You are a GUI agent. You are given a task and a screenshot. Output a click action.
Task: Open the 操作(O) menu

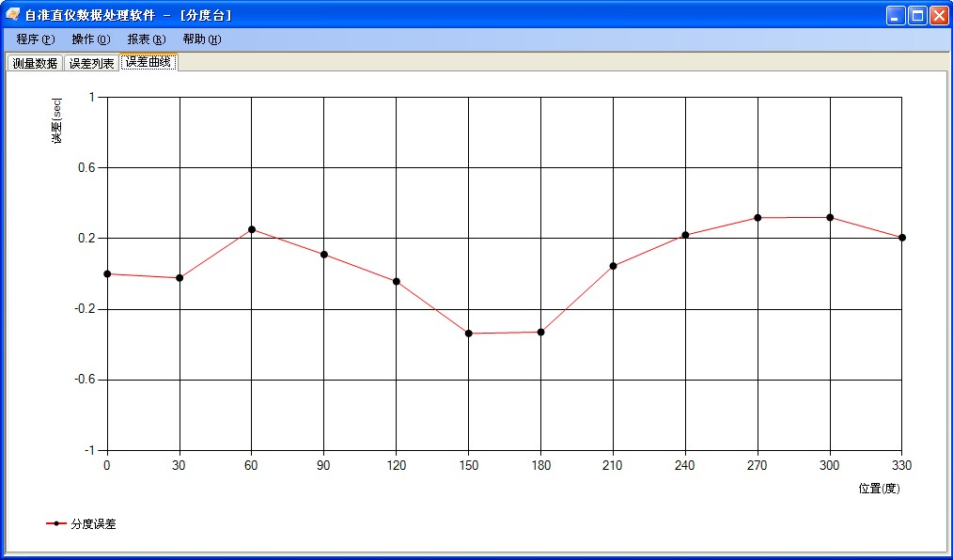pyautogui.click(x=91, y=39)
